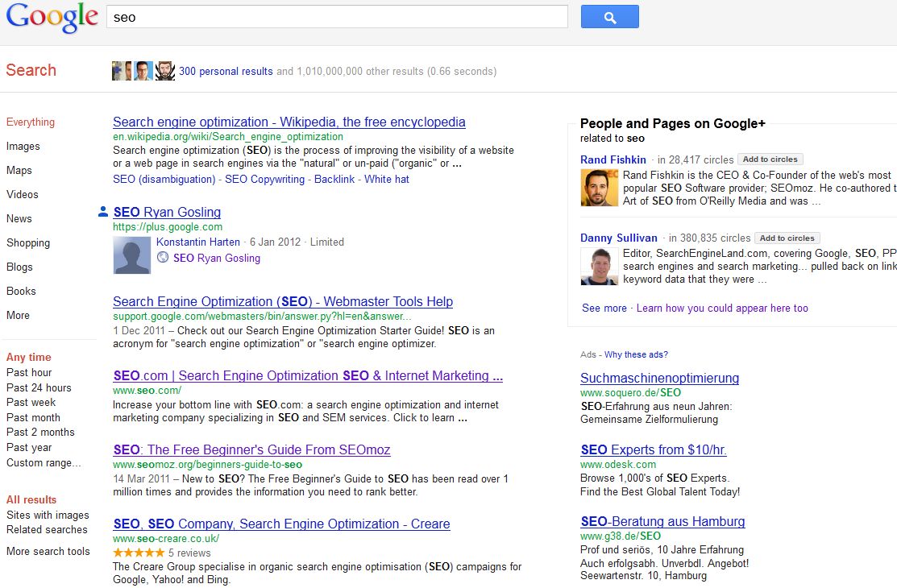The width and height of the screenshot is (897, 588).
Task: Expand More search categories
Action: pyautogui.click(x=18, y=315)
